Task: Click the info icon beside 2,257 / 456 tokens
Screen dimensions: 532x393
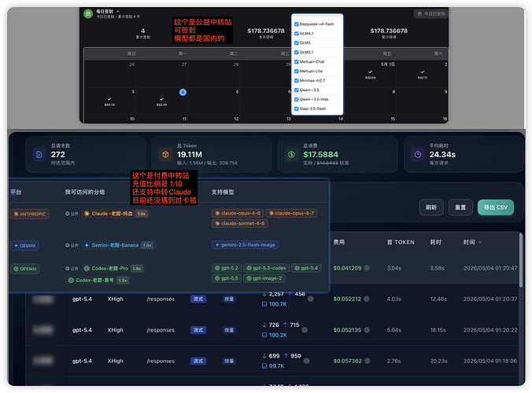Action: [311, 299]
